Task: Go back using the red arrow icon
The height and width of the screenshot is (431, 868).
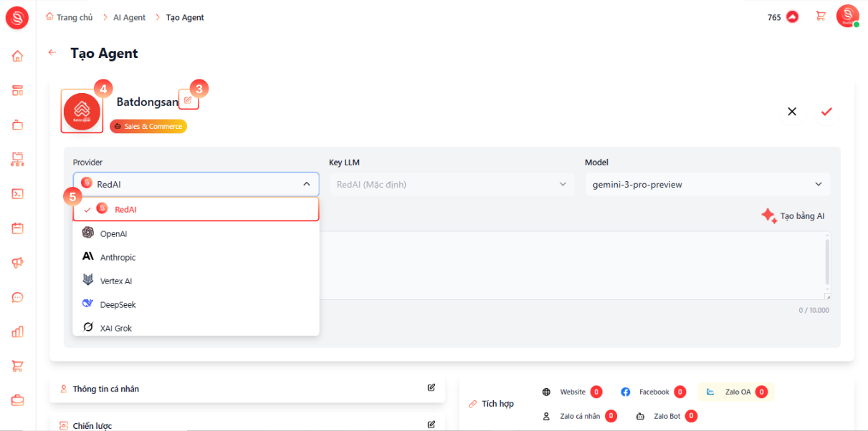Action: click(52, 52)
